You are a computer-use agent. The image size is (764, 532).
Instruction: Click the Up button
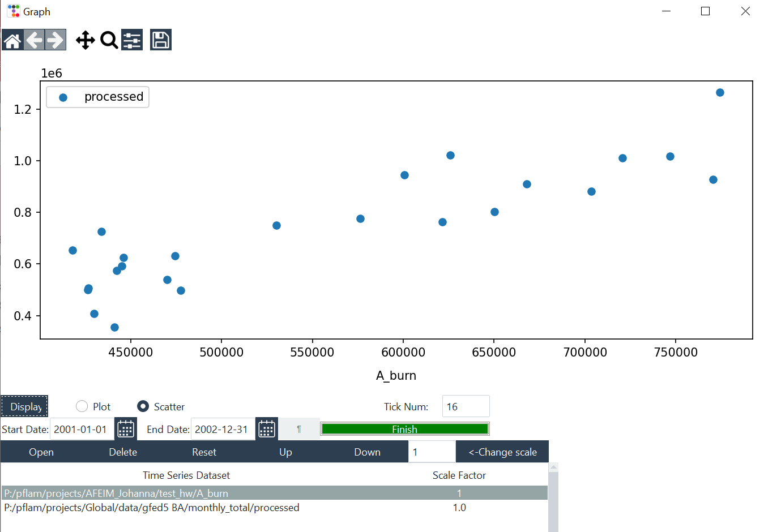[285, 452]
